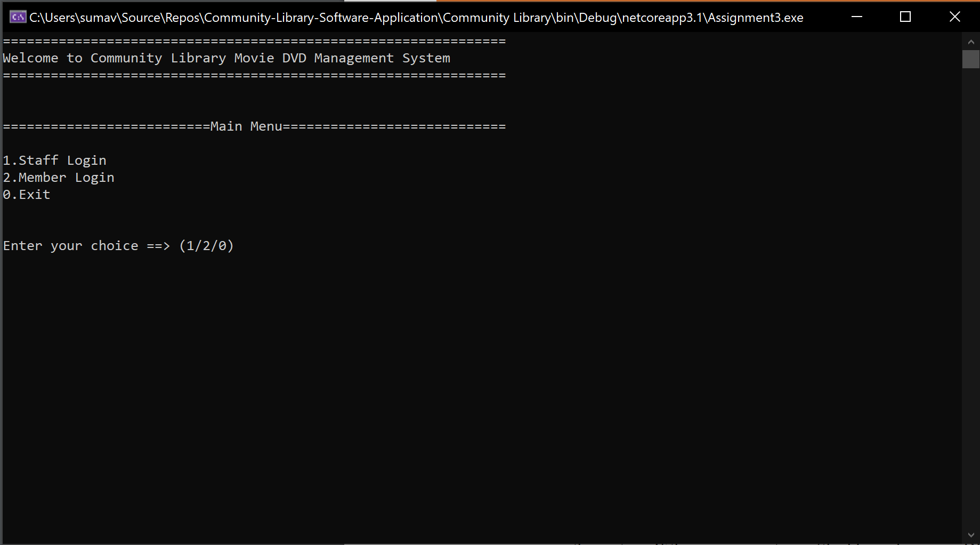Select the '2.Member Login' menu line
Viewport: 980px width, 545px height.
[59, 177]
